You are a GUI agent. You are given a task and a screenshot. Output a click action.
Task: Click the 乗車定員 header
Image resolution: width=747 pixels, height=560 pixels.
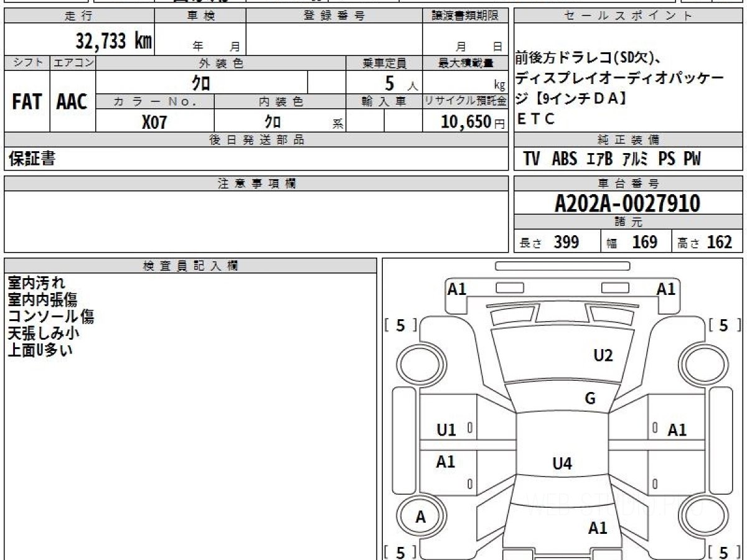(x=384, y=63)
